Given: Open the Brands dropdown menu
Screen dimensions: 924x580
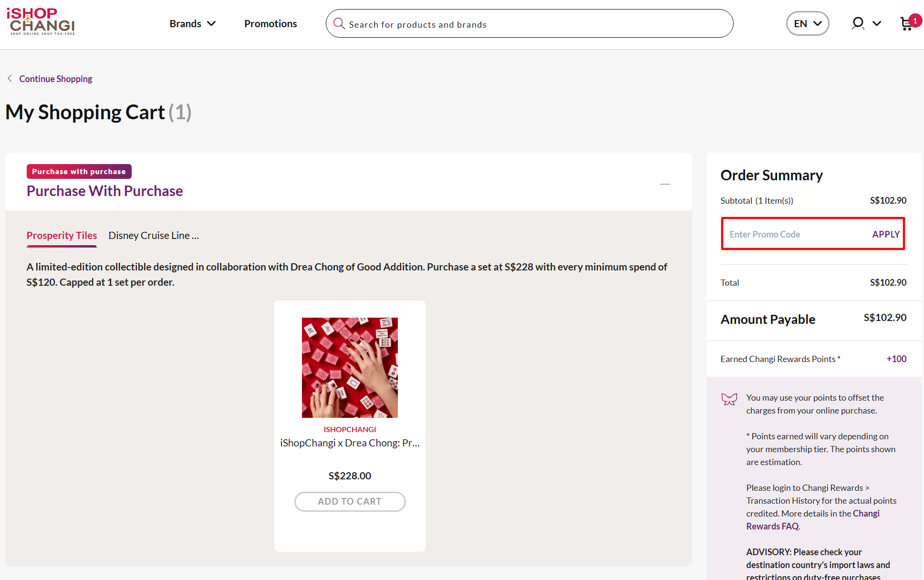Looking at the screenshot, I should pos(193,23).
